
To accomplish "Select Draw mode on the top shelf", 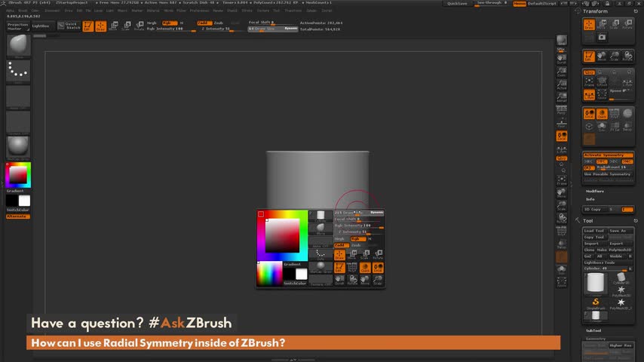I will tap(100, 26).
